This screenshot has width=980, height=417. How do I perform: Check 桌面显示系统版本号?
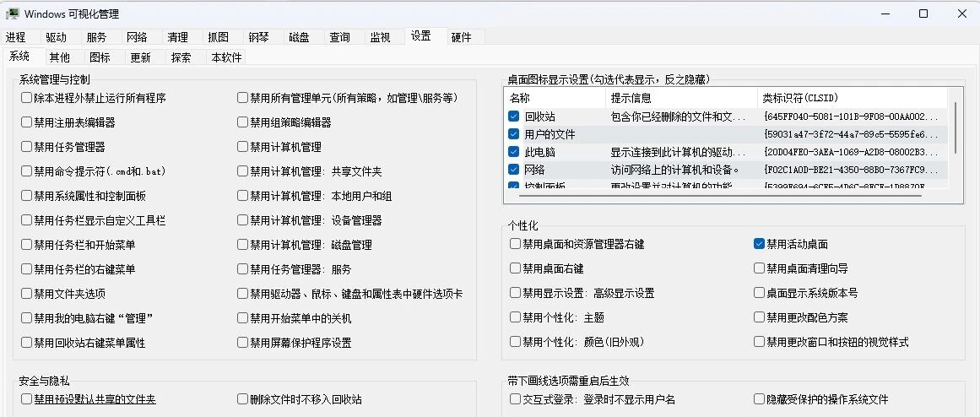[760, 293]
